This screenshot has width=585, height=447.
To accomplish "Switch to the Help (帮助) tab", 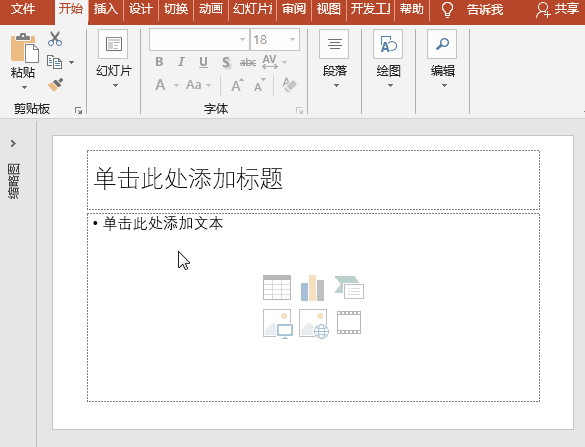I will [x=412, y=9].
